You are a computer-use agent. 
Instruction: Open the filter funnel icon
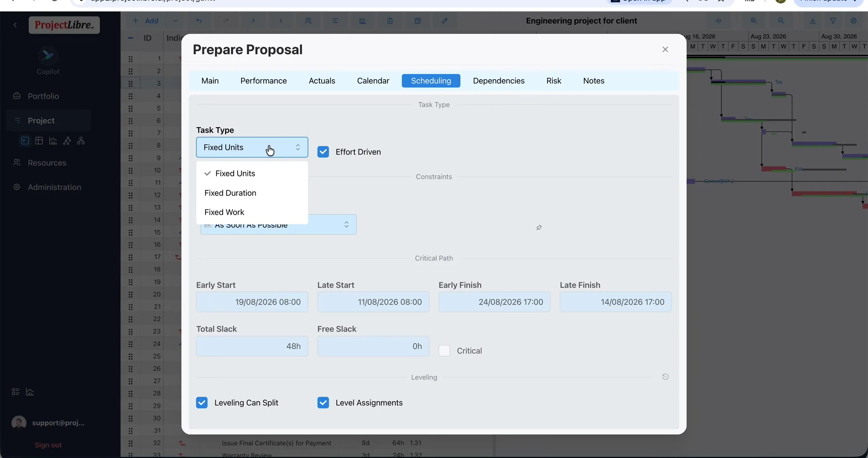click(x=833, y=21)
